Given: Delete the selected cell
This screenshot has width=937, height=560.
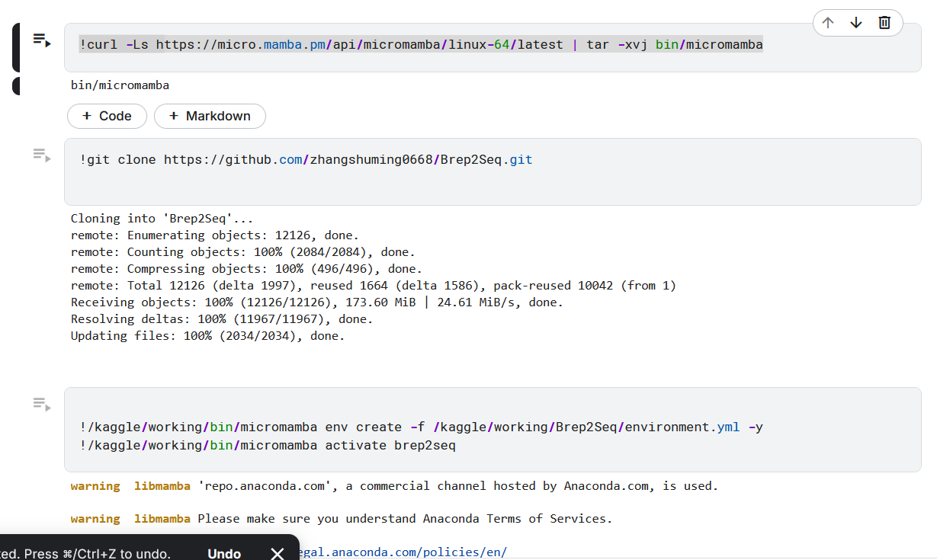Looking at the screenshot, I should click(884, 23).
